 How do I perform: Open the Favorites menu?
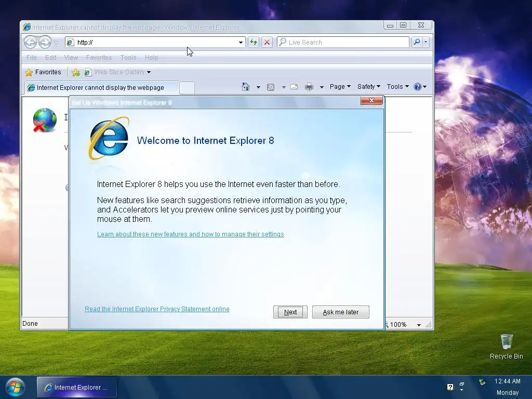(99, 57)
